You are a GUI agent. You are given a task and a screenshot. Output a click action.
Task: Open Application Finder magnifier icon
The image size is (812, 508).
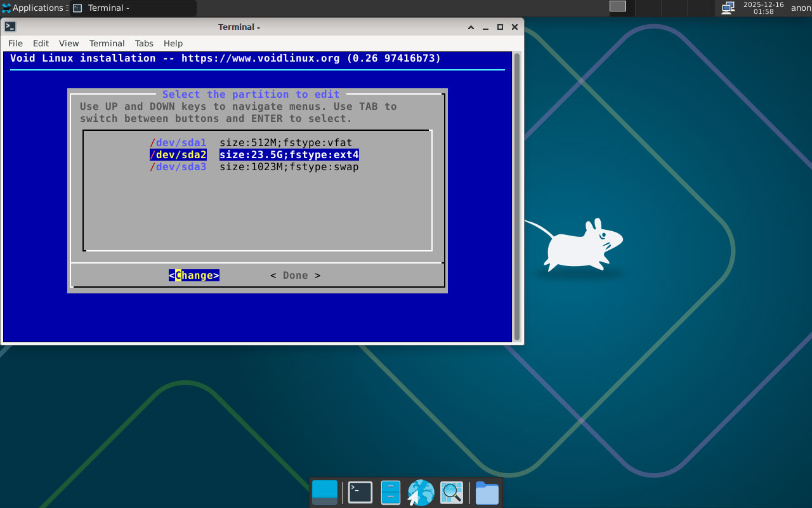[x=452, y=493]
